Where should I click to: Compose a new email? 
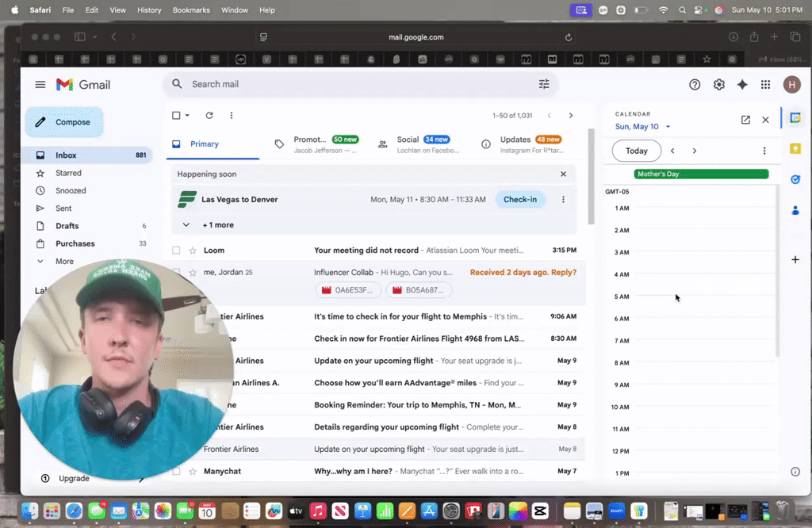pyautogui.click(x=64, y=122)
